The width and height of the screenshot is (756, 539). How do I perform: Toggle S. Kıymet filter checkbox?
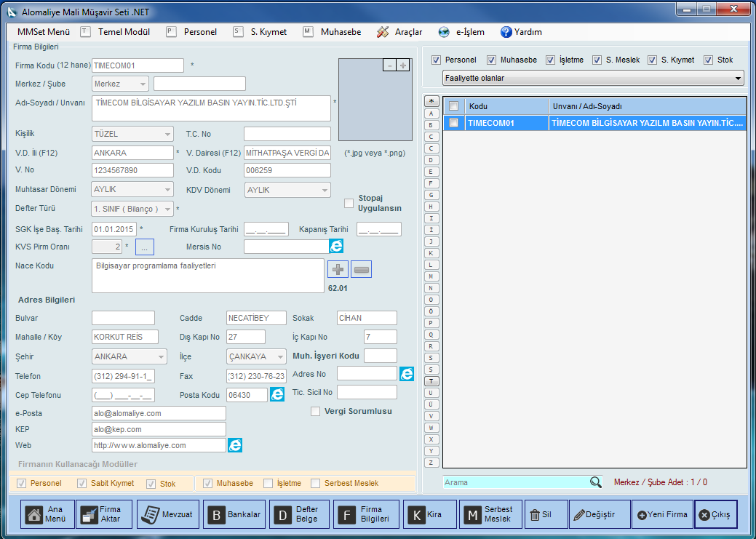click(x=653, y=60)
